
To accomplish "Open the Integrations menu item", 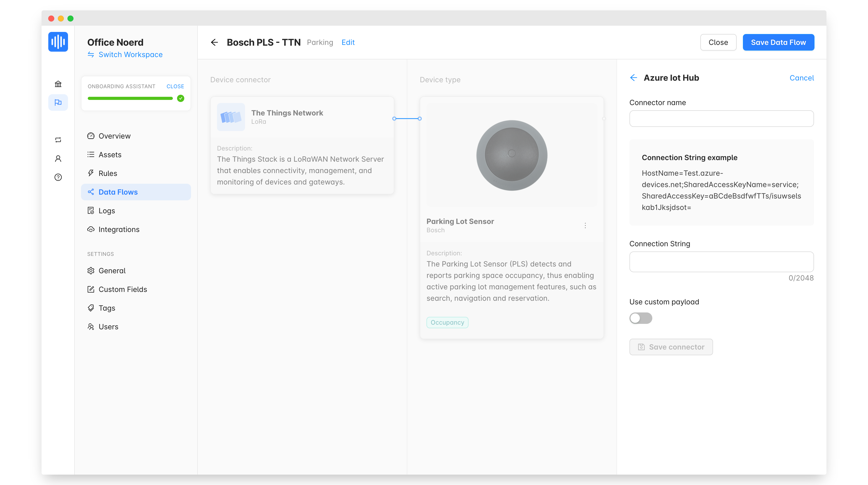I will tap(136, 229).
